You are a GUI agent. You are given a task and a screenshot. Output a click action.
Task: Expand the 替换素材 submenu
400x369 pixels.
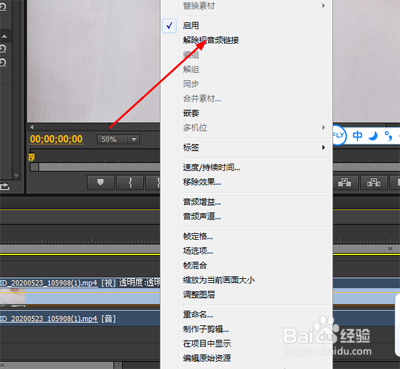coord(247,6)
